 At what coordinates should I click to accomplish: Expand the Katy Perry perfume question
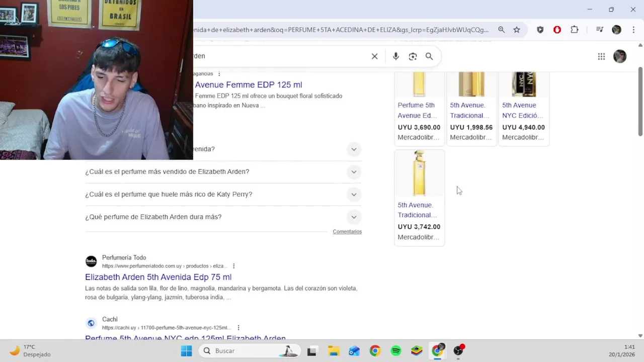click(x=223, y=195)
